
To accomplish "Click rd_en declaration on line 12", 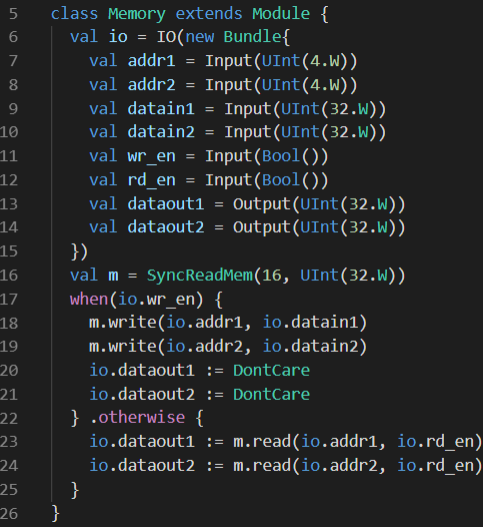I will click(151, 181).
